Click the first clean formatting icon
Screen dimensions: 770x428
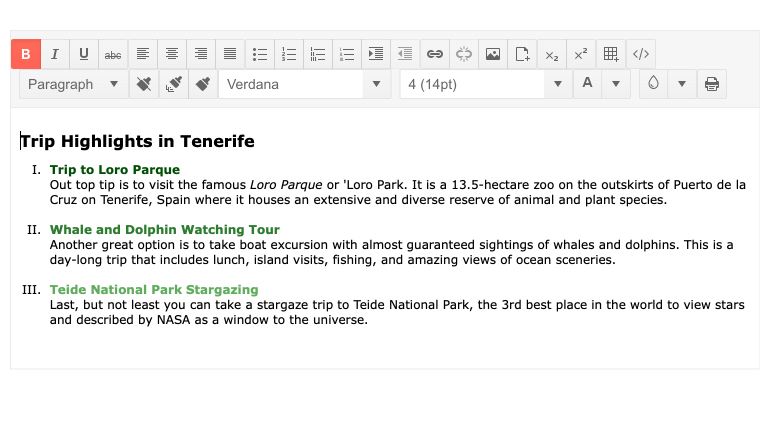coord(144,84)
